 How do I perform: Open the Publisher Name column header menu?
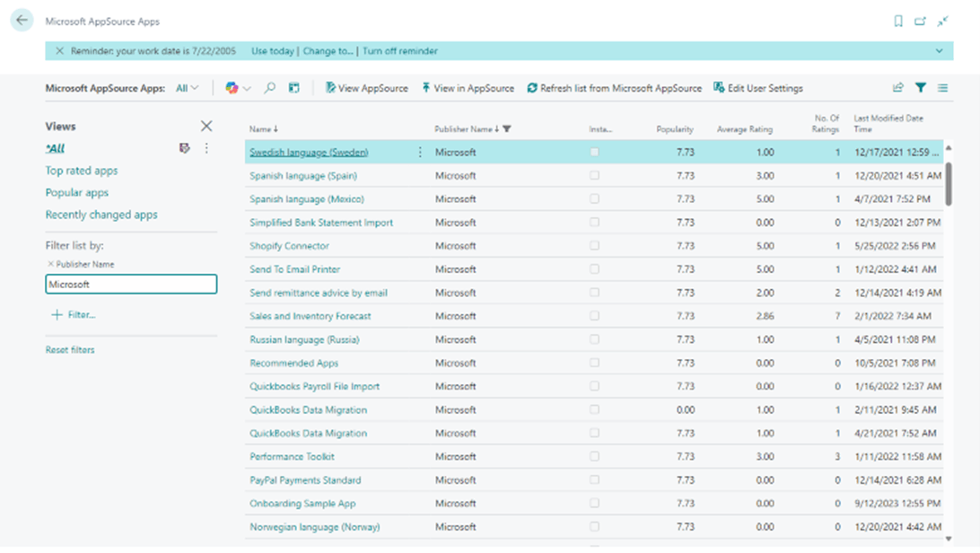[x=467, y=129]
